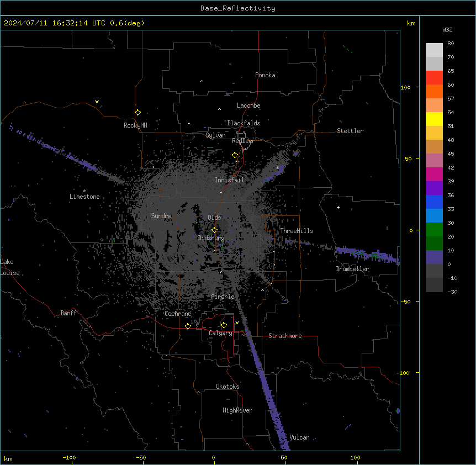Click the 100 tick on the bottom axis
The width and height of the screenshot is (476, 465).
point(355,457)
